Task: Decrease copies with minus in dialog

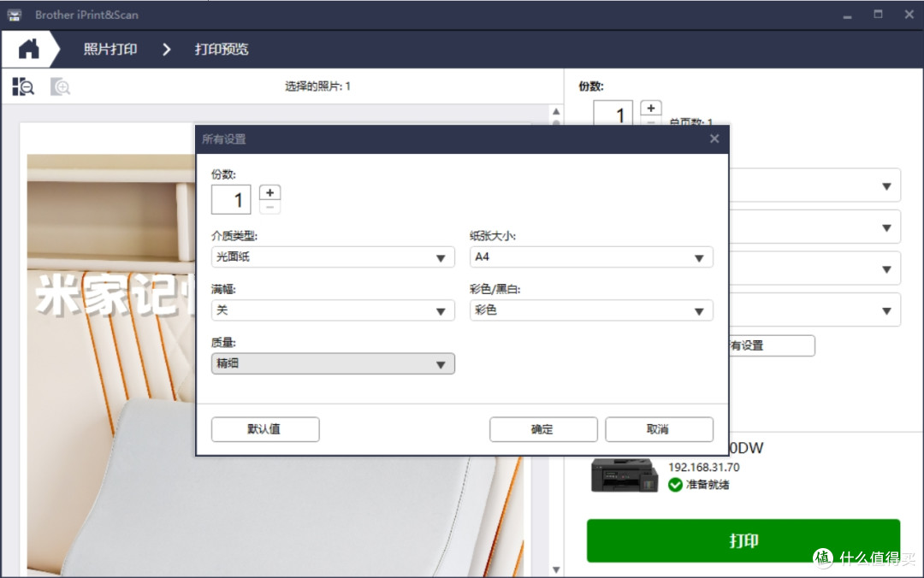Action: (x=269, y=208)
